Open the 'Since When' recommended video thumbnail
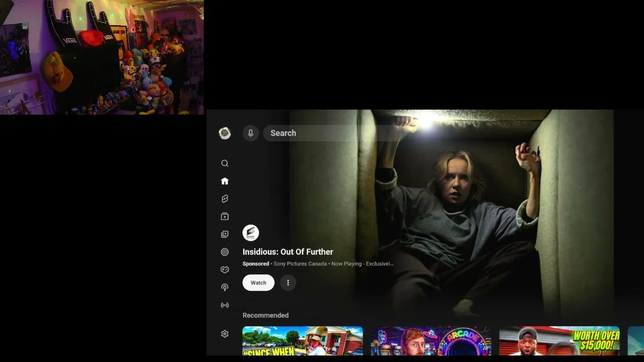This screenshot has width=644, height=362. (302, 341)
